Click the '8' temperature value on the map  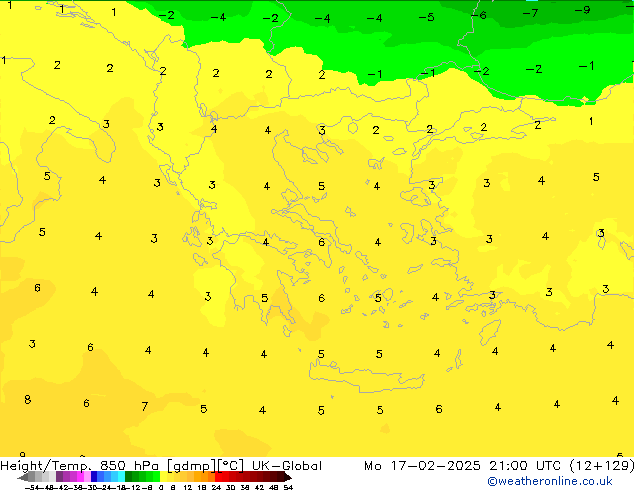27,399
